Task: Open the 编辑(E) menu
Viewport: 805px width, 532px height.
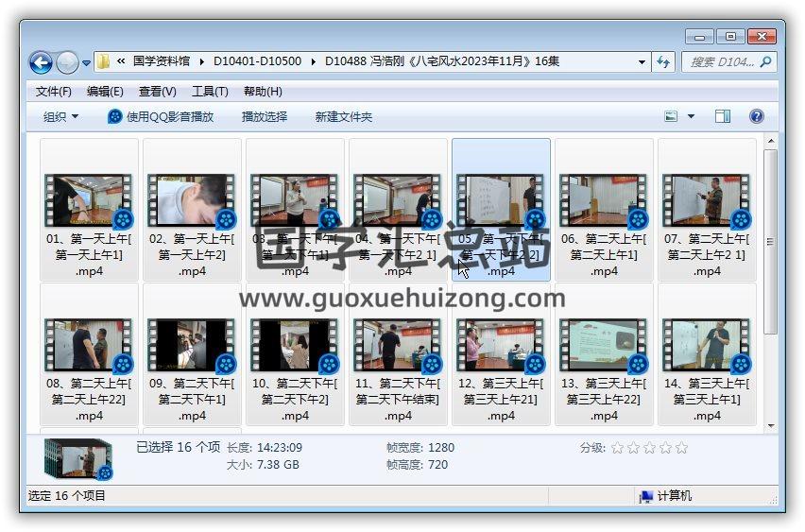Action: click(105, 92)
